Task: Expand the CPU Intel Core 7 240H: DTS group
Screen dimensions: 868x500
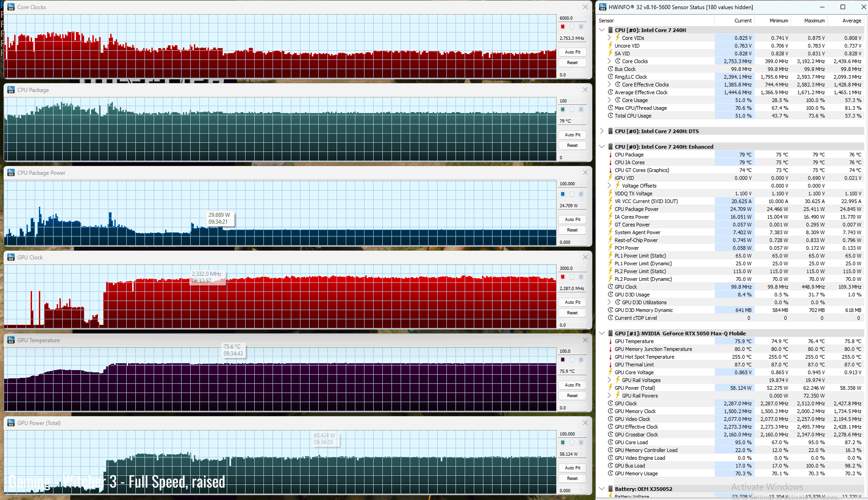Action: coord(602,131)
